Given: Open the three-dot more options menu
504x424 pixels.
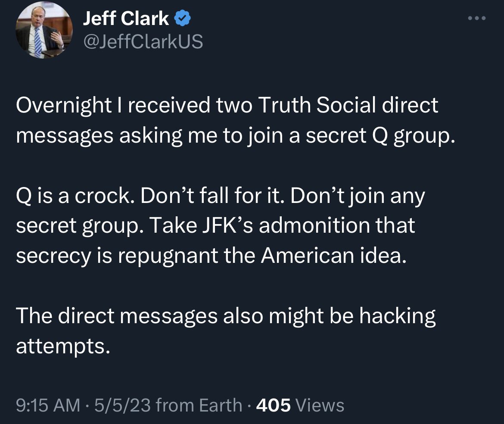Looking at the screenshot, I should [x=478, y=19].
